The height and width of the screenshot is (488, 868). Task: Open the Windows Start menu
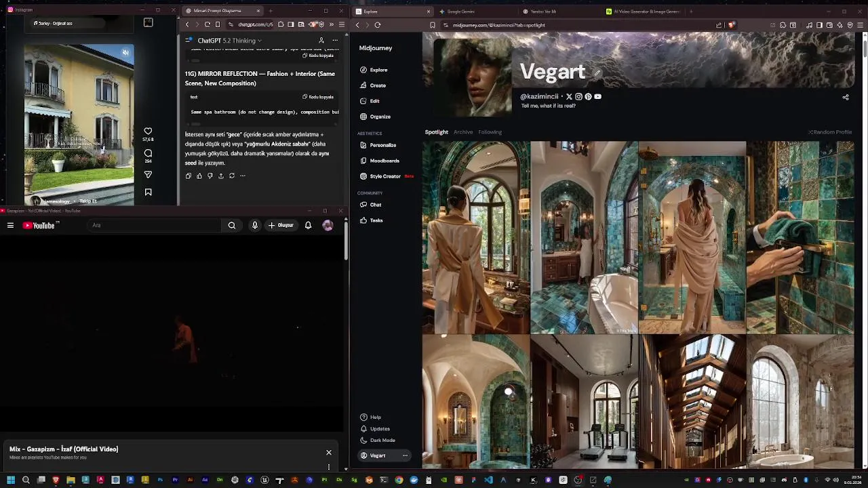tap(11, 481)
